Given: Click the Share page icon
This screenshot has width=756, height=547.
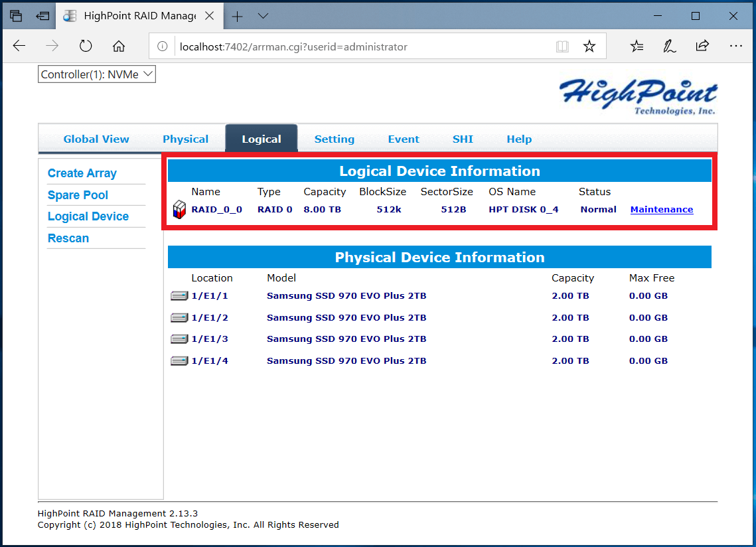Looking at the screenshot, I should [702, 46].
